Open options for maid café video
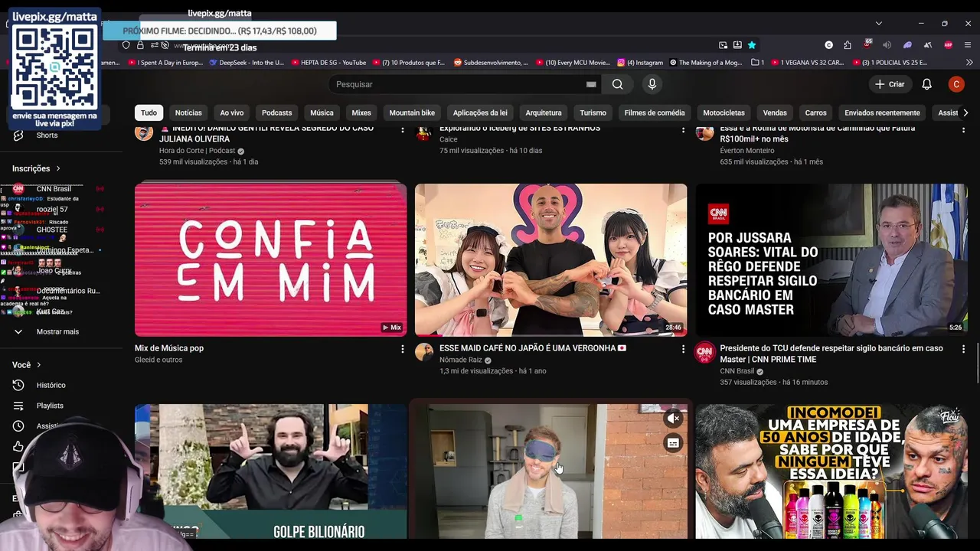 coord(683,349)
